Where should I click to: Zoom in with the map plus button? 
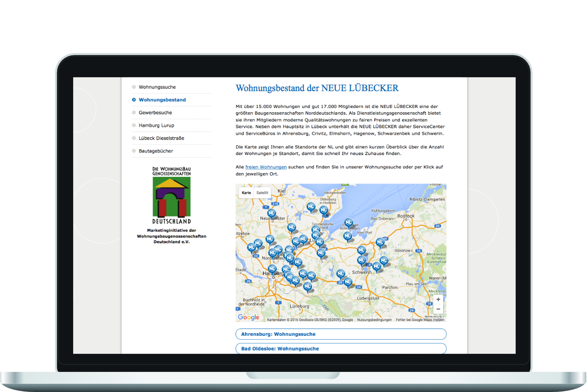438,300
